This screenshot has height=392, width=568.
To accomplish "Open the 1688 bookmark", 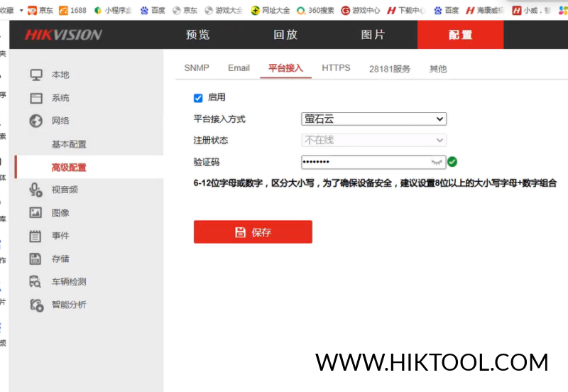I will tap(72, 10).
